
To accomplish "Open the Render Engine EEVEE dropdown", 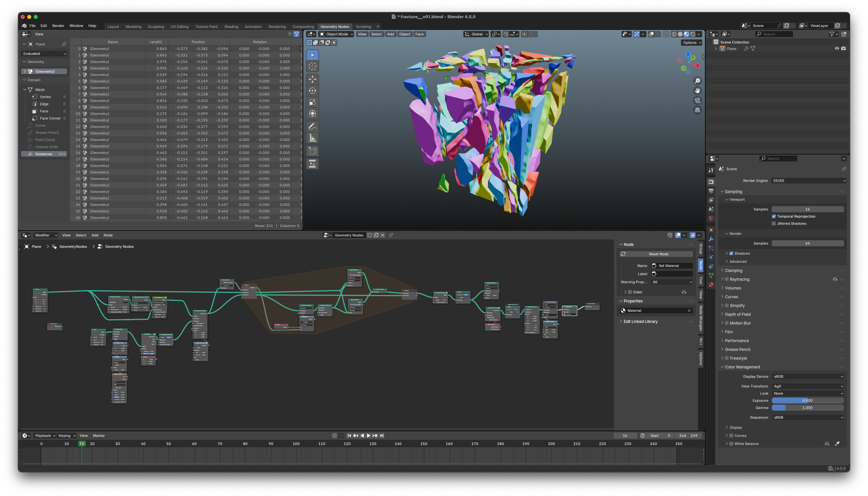I will pos(809,181).
